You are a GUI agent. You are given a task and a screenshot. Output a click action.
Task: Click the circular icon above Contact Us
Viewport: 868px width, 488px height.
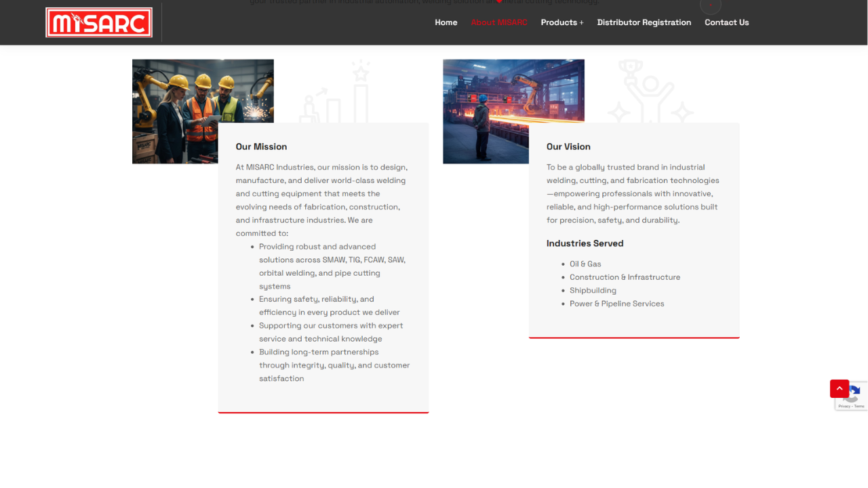pos(711,5)
